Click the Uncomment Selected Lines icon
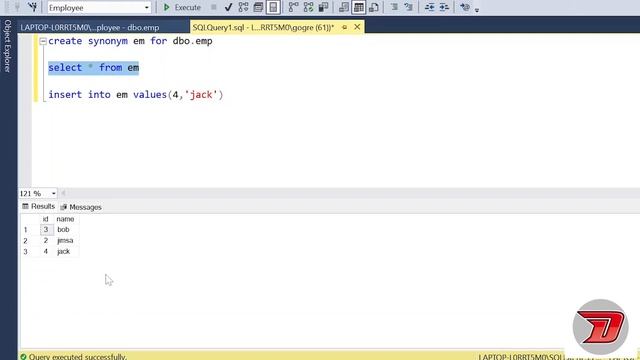This screenshot has width=640, height=360. click(x=409, y=7)
